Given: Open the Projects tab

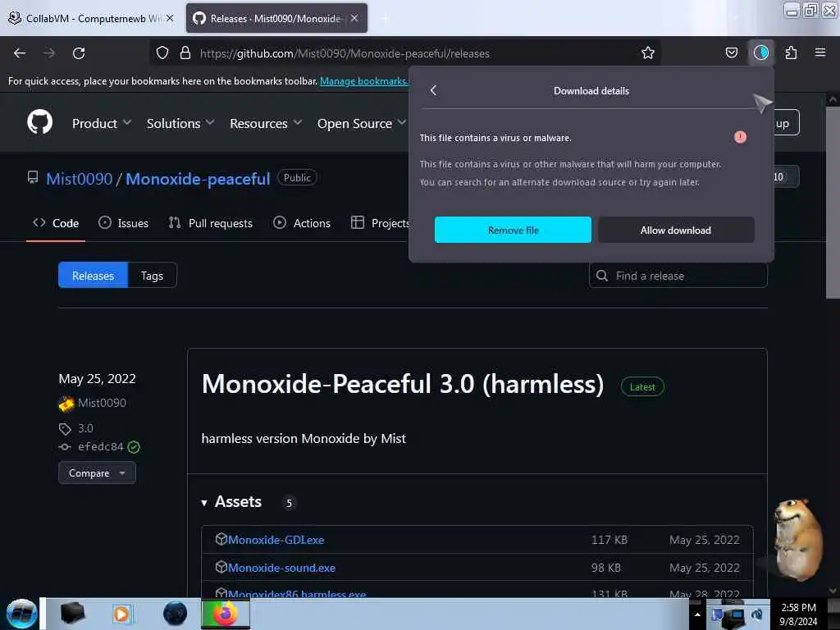Looking at the screenshot, I should (380, 223).
